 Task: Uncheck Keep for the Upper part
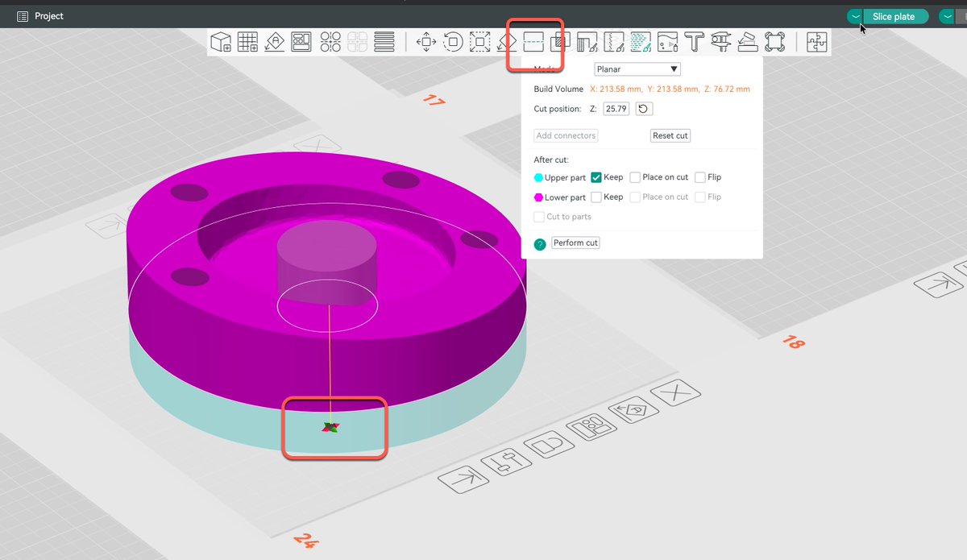(x=596, y=177)
